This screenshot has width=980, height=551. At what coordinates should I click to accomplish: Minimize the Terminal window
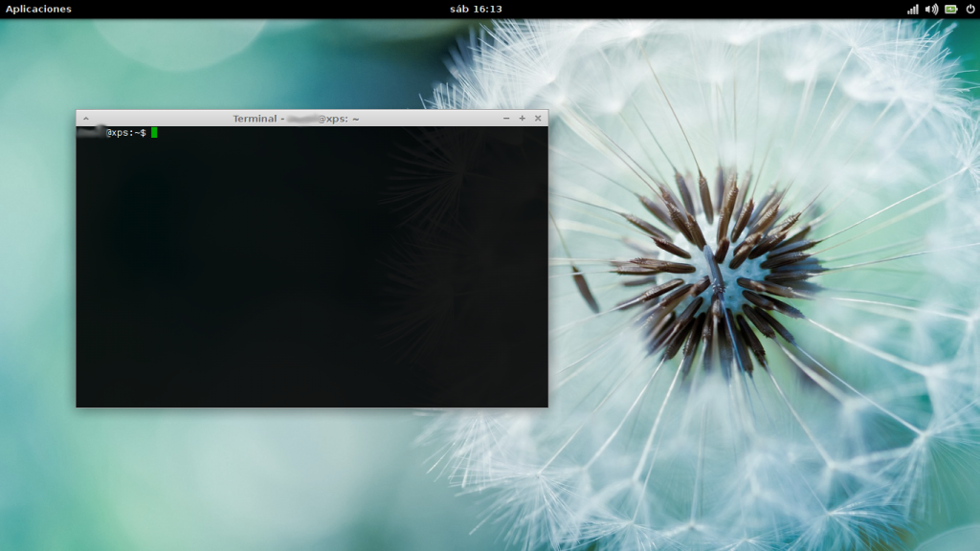pos(506,119)
